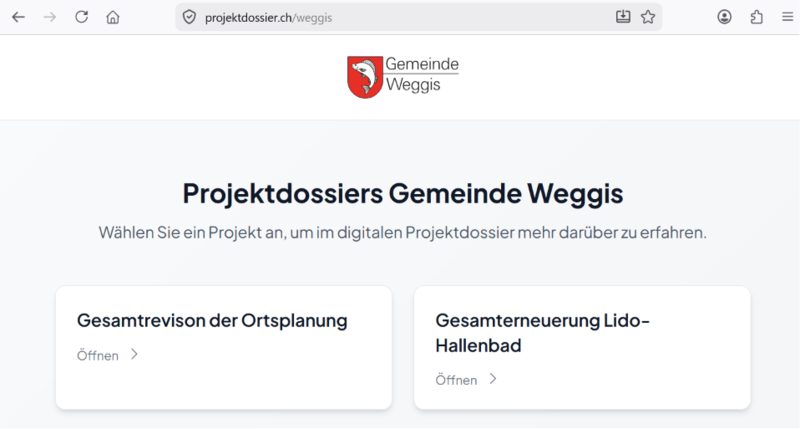
Task: Click the browser back arrow
Action: tap(18, 17)
